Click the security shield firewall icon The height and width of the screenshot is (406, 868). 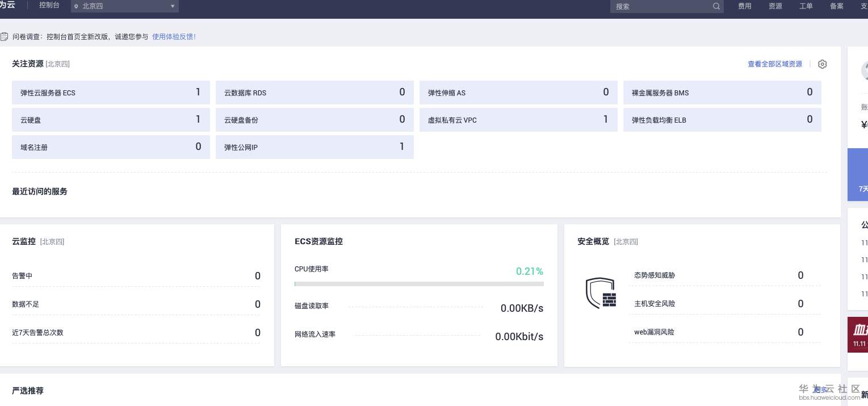tap(601, 293)
